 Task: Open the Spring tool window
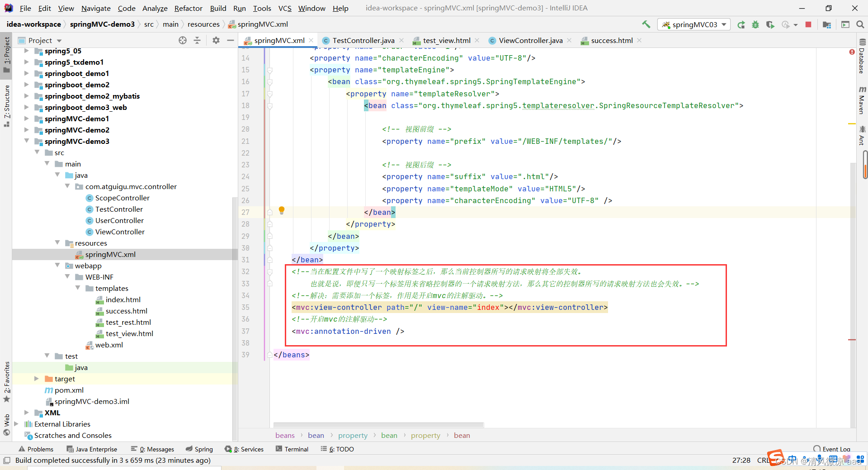[199, 449]
